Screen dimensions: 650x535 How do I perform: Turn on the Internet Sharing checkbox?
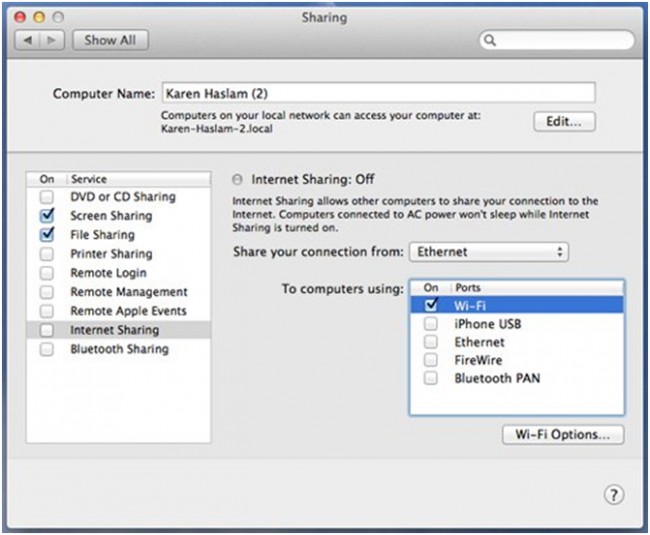(47, 330)
